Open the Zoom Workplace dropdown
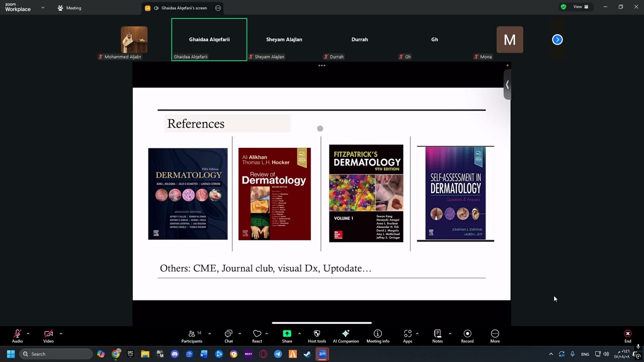Screen dimensions: 644x362 pyautogui.click(x=43, y=8)
